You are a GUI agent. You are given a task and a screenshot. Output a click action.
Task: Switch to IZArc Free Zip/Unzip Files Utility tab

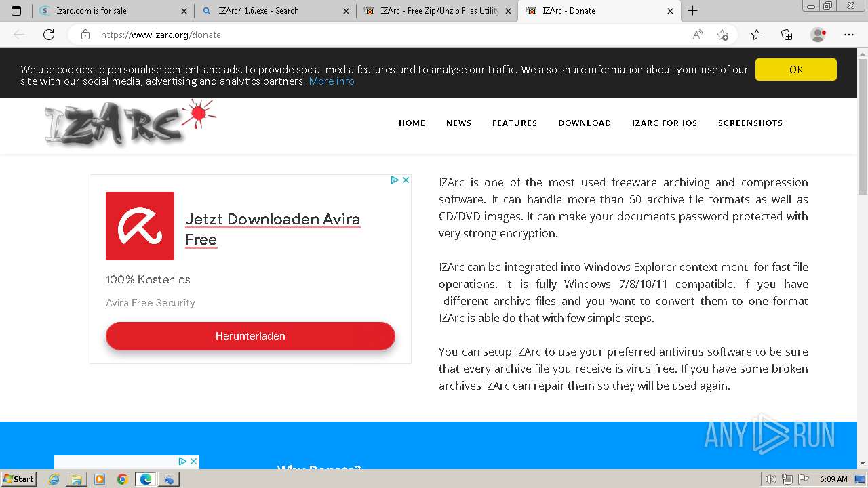(437, 11)
